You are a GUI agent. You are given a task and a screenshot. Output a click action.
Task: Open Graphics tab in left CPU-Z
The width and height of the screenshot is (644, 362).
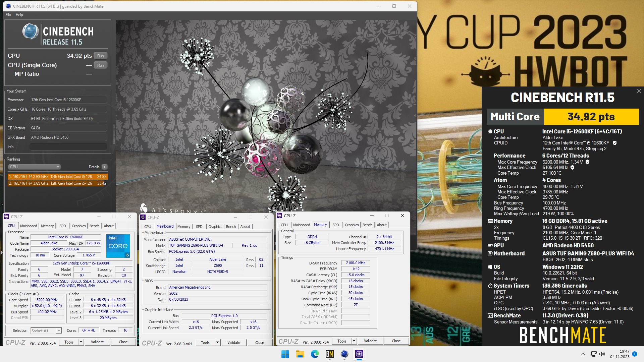click(x=79, y=226)
